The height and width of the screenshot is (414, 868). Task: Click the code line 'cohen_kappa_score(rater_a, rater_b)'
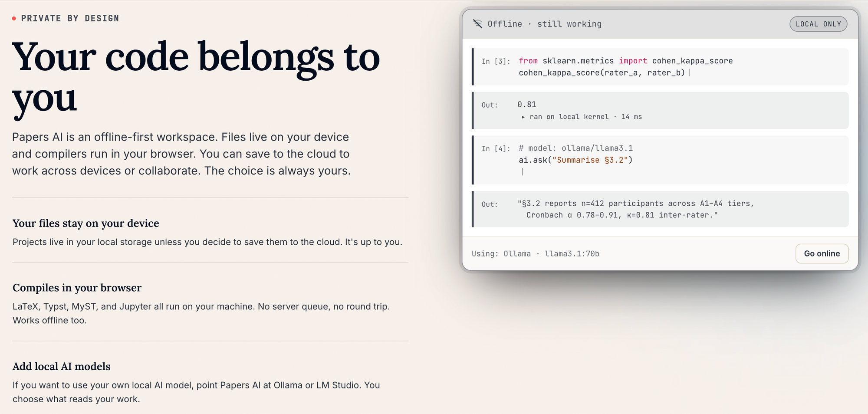coord(602,72)
